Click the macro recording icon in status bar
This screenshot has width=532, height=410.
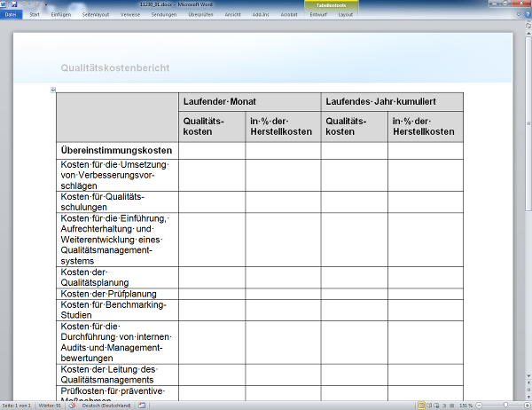click(x=141, y=406)
